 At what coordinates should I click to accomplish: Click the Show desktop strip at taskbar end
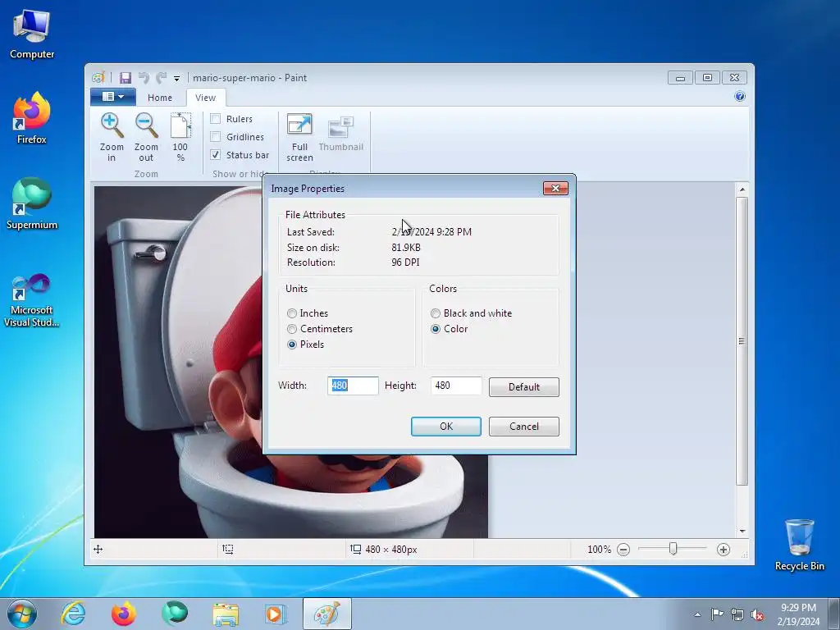click(834, 614)
